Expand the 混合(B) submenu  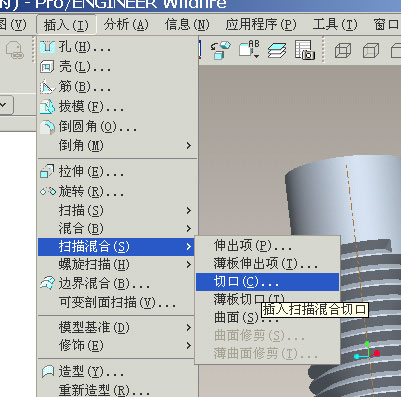(117, 228)
